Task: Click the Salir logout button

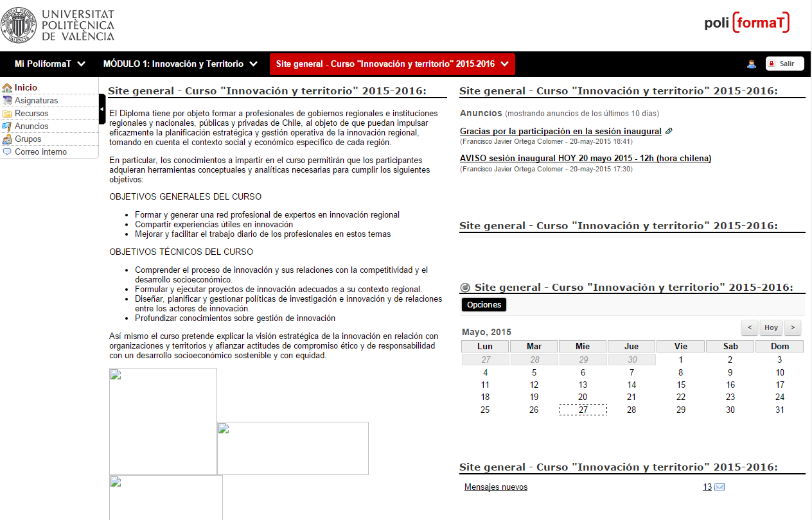Action: pos(784,64)
